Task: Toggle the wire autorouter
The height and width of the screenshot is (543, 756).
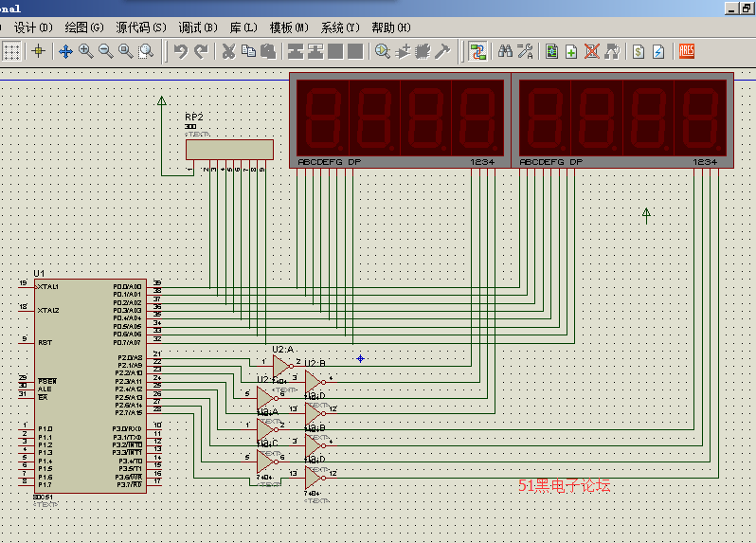Action: (x=477, y=51)
